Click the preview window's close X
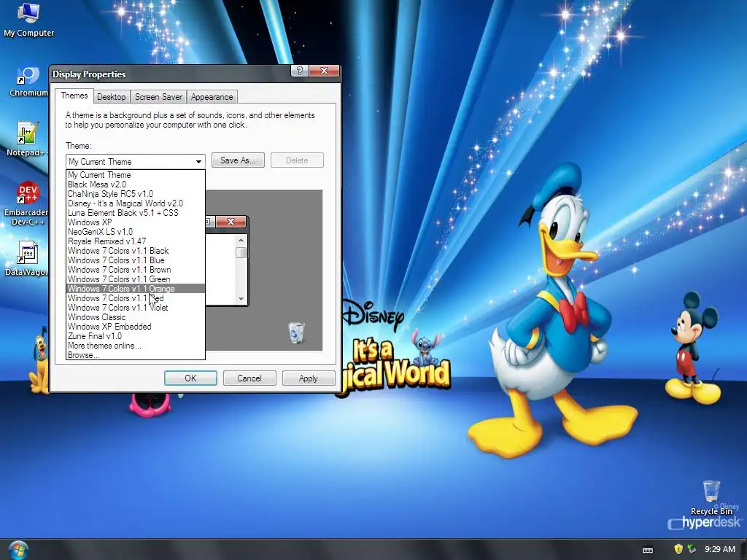 point(231,222)
